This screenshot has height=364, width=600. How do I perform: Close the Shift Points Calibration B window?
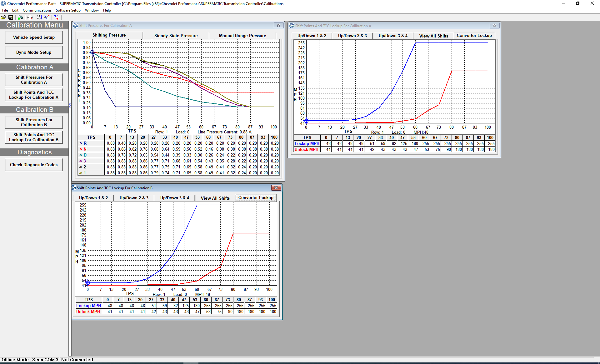point(276,187)
